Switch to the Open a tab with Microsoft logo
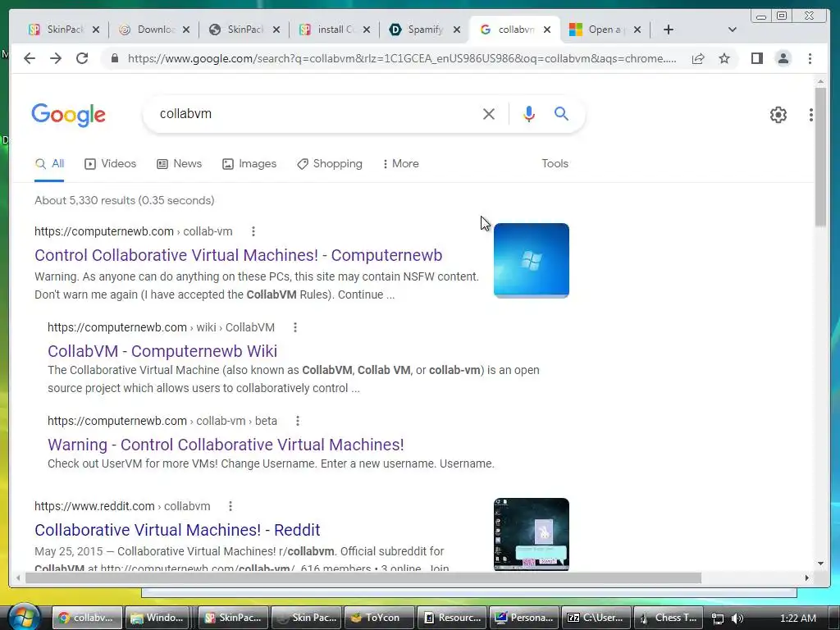 [605, 30]
